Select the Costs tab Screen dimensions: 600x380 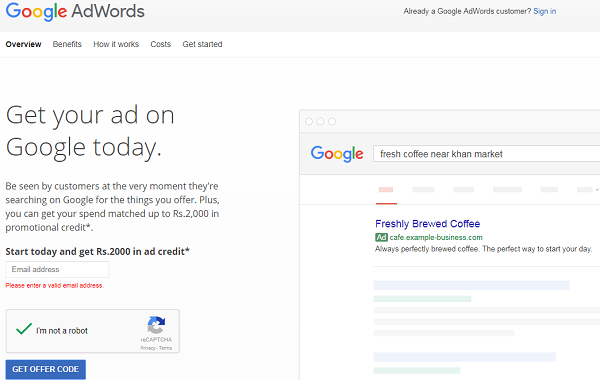pos(160,44)
